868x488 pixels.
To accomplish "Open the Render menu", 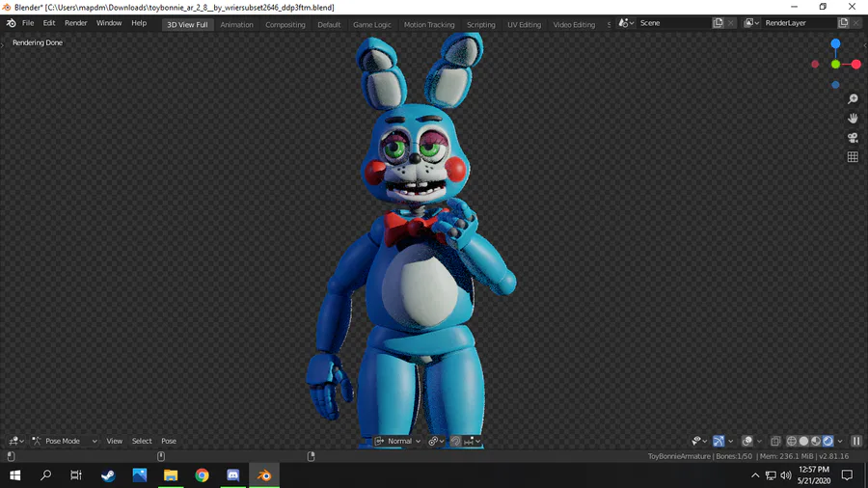I will tap(76, 23).
